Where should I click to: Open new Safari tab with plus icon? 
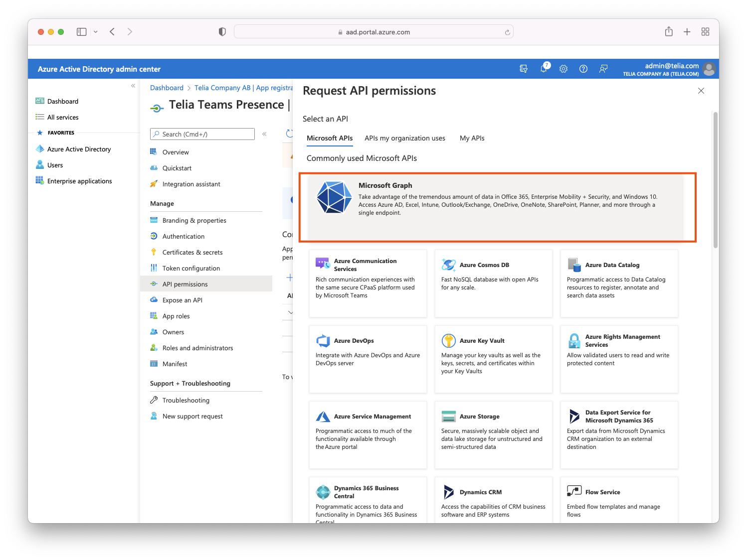pos(687,32)
